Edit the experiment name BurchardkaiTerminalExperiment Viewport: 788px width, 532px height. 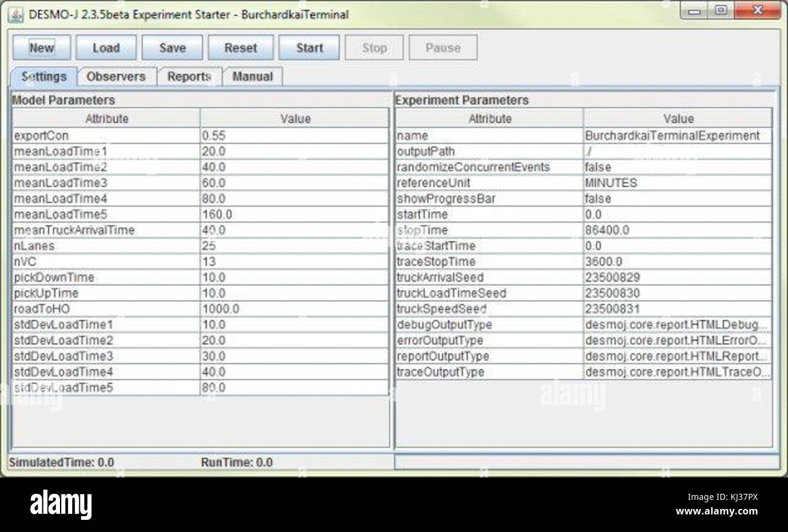678,136
